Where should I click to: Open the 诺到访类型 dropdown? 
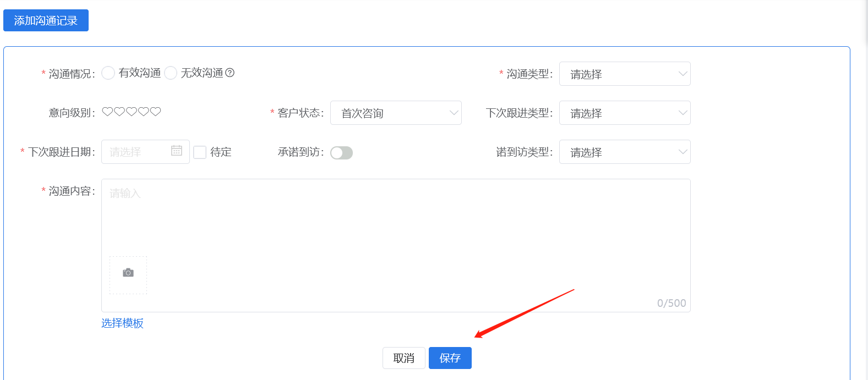click(625, 152)
